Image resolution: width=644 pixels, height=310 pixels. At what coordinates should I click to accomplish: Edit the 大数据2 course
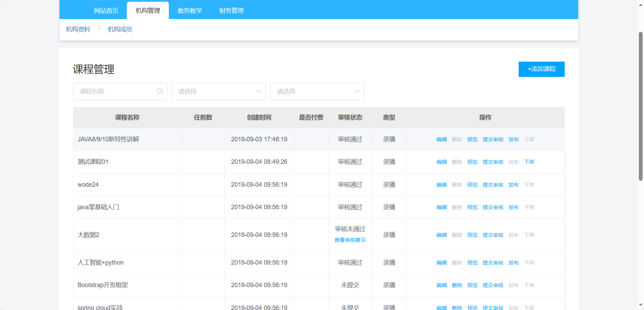pyautogui.click(x=441, y=235)
